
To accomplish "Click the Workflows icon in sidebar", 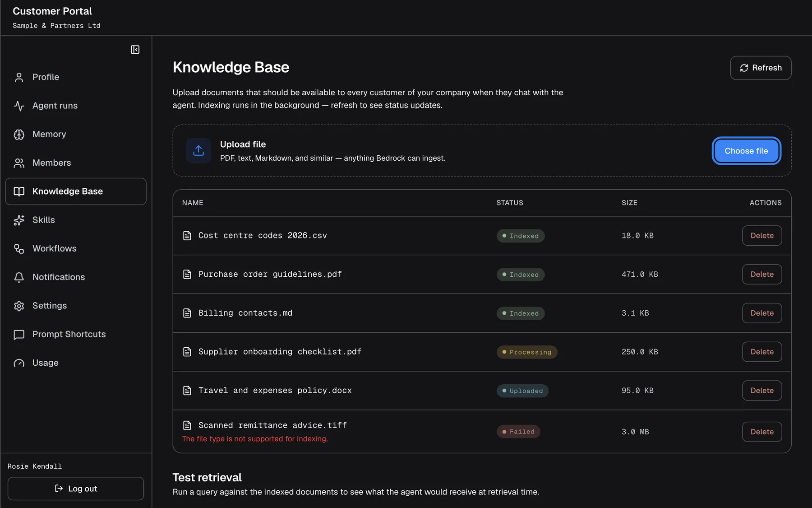I will tap(19, 249).
